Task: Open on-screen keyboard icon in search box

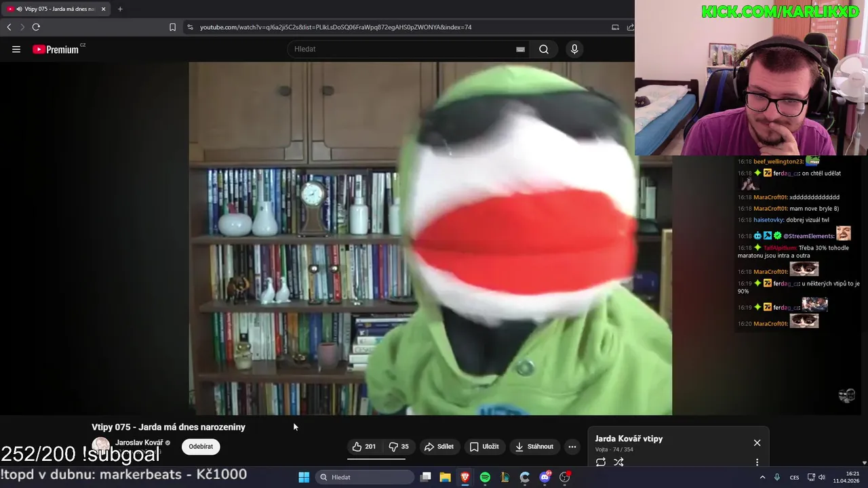Action: click(x=520, y=49)
